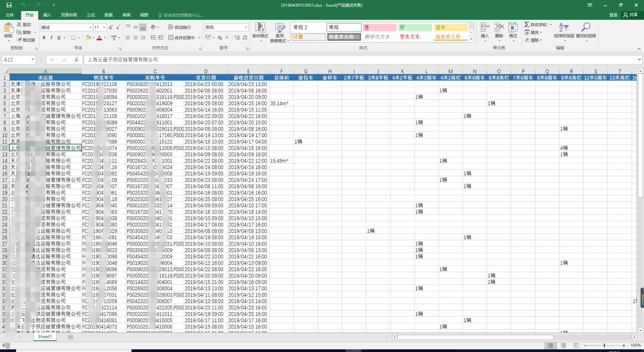Image resolution: width=644 pixels, height=352 pixels.
Task: Switch to the 插入 (Insert) tab
Action: [x=47, y=15]
